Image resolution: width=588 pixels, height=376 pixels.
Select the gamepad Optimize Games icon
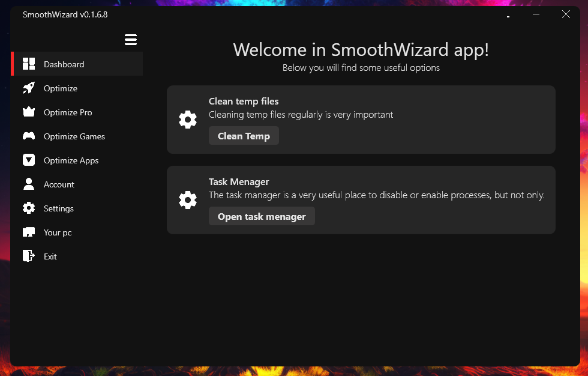tap(29, 136)
